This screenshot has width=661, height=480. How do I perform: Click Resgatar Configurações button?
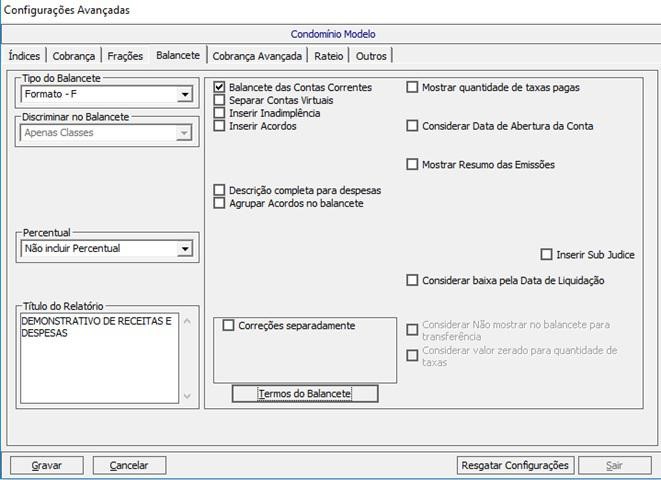(515, 465)
